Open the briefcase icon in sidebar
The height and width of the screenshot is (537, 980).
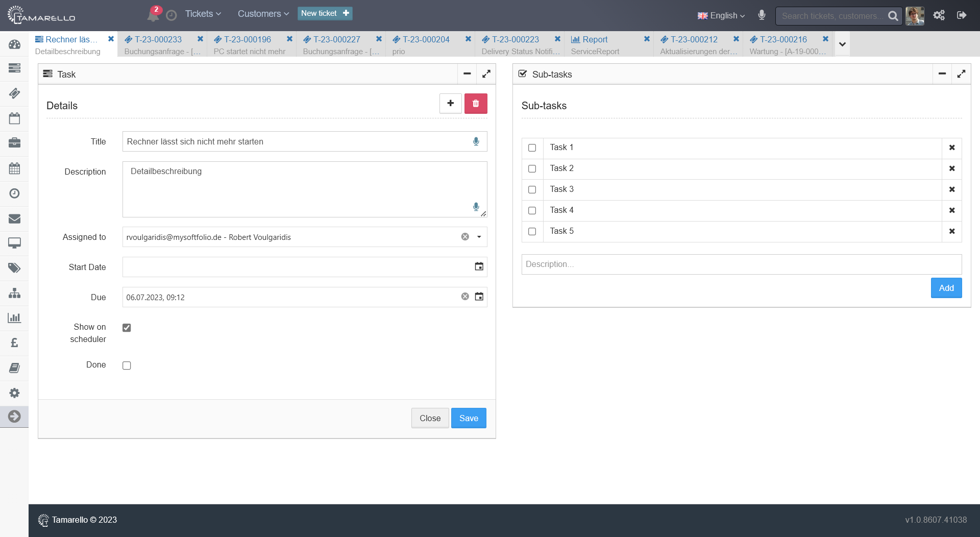pos(14,143)
